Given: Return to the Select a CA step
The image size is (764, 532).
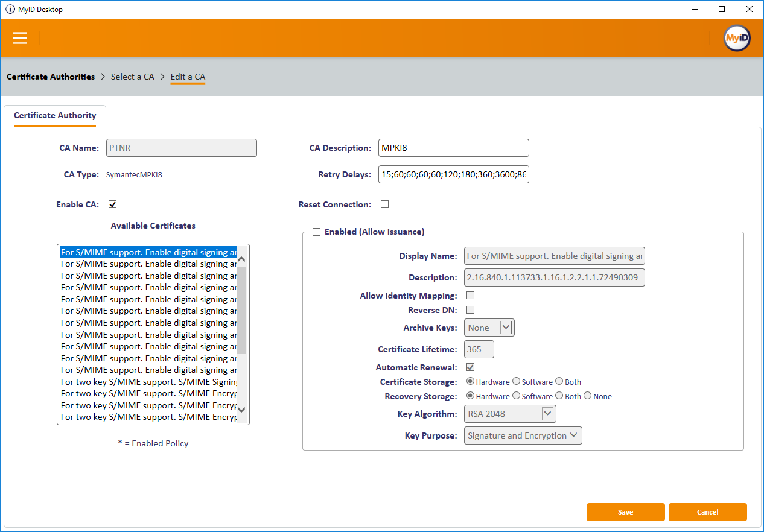Looking at the screenshot, I should tap(133, 77).
